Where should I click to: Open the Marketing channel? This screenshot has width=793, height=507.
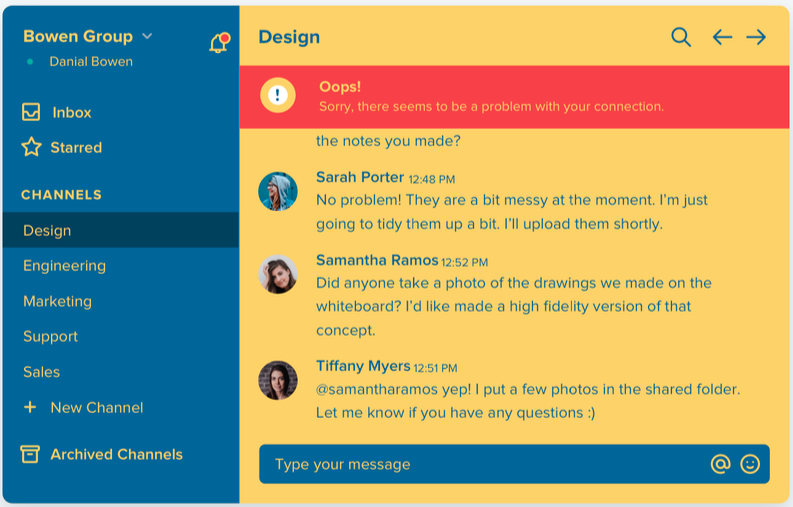click(57, 301)
